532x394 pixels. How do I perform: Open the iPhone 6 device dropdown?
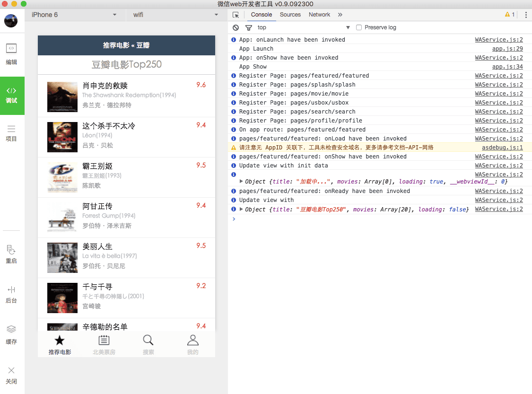click(74, 15)
